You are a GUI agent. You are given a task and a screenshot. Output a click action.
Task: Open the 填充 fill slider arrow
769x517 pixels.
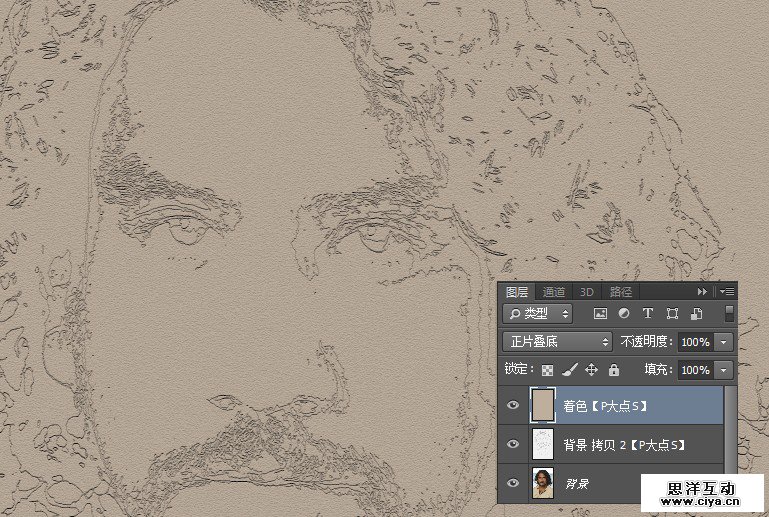(x=724, y=370)
